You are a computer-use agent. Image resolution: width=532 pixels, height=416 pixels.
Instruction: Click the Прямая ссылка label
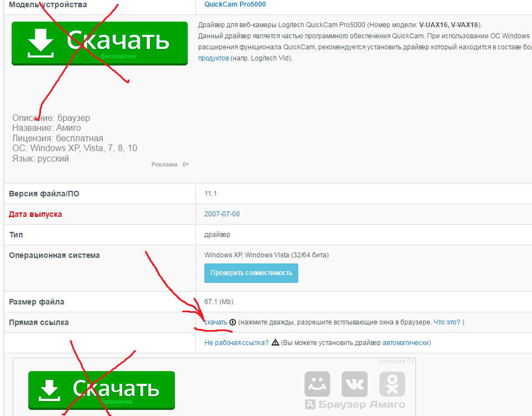point(39,322)
